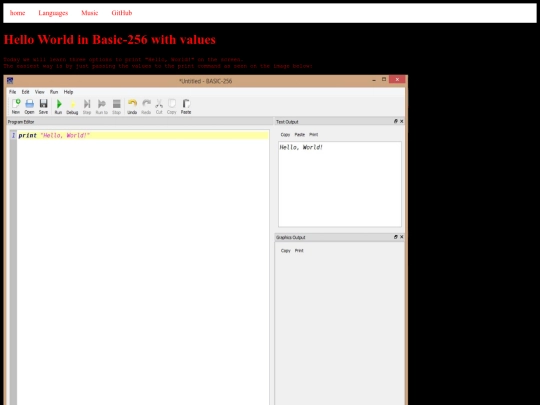Click Copy in the Graphics Output panel

click(x=285, y=251)
